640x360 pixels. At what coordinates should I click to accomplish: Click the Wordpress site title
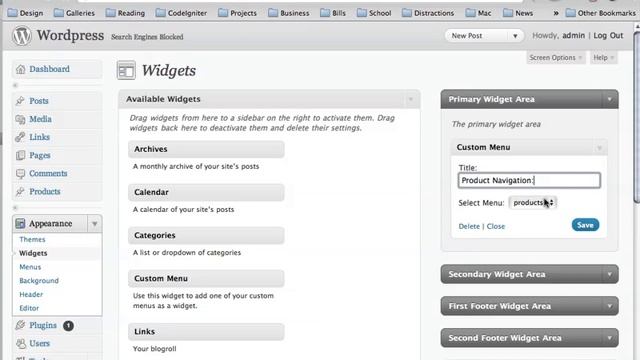coord(70,36)
